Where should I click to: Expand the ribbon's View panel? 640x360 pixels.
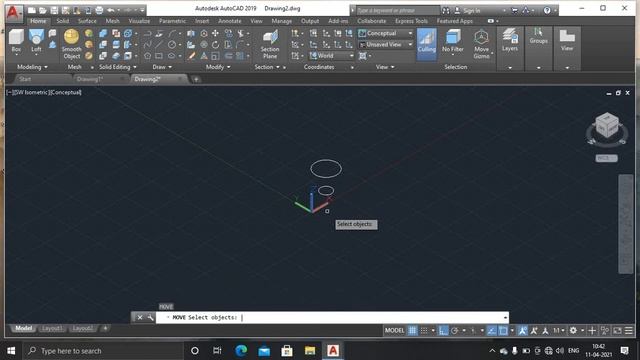coord(385,67)
